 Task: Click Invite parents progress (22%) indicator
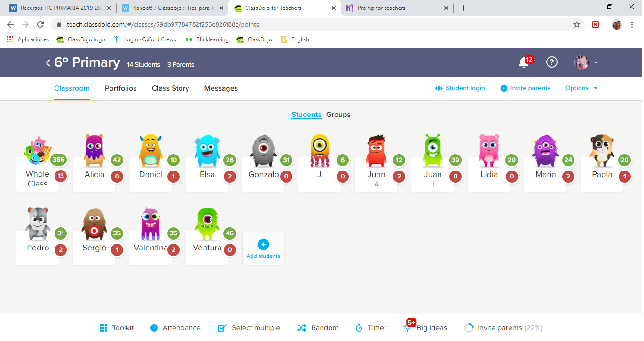pos(503,328)
